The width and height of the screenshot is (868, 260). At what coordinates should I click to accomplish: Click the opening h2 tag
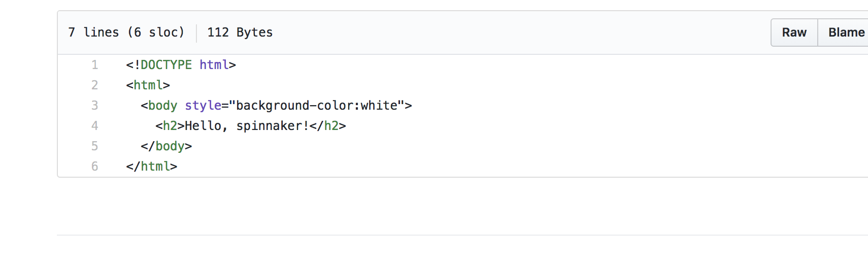(170, 126)
